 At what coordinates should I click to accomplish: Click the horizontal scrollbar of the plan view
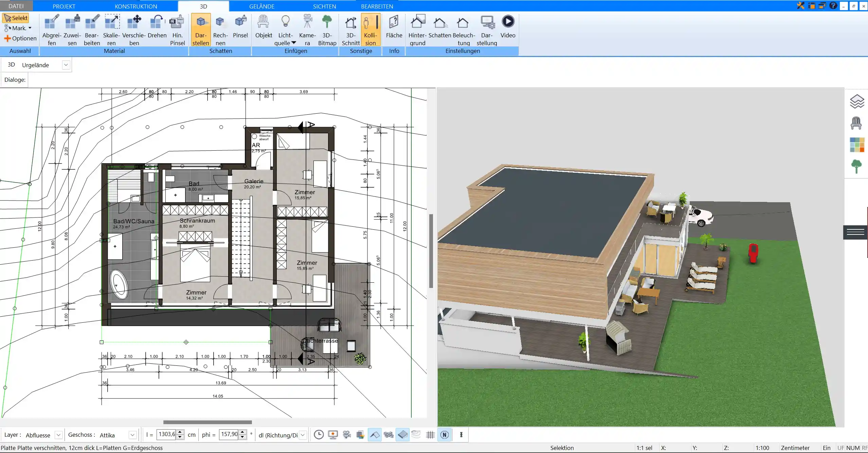(207, 422)
